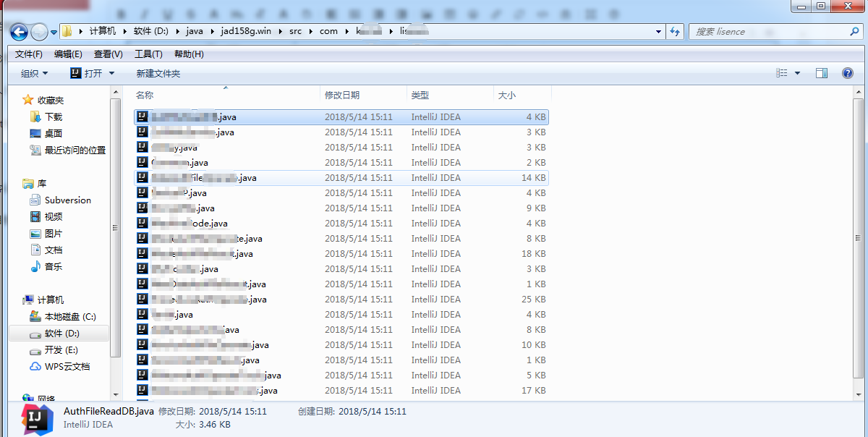Click the 打开 button with the IntelliJ icon
Image resolution: width=868 pixels, height=437 pixels.
[x=87, y=73]
